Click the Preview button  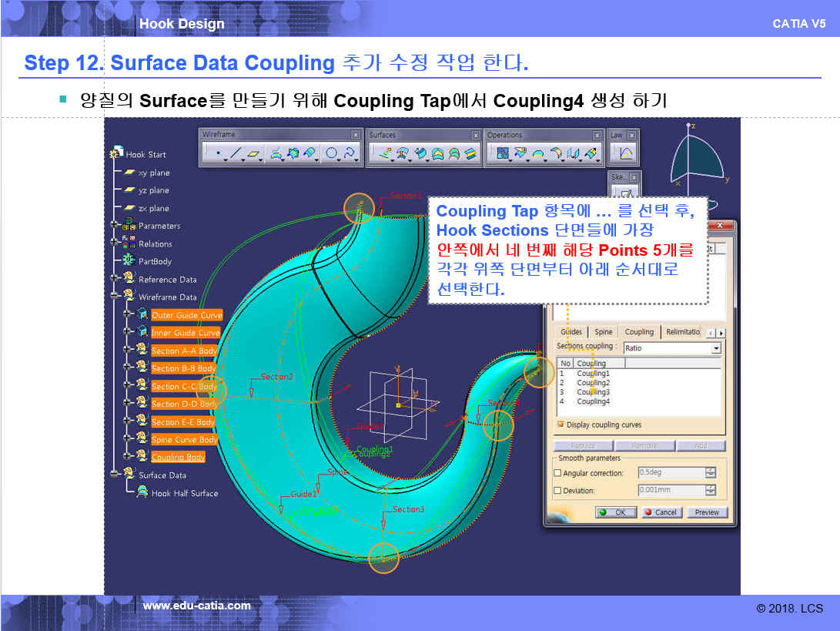[706, 512]
